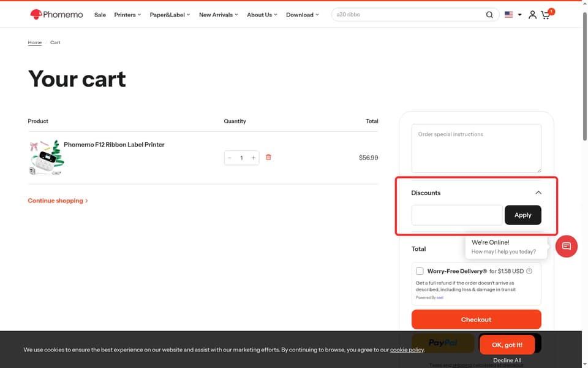The width and height of the screenshot is (588, 368).
Task: Click the seel powered-by link
Action: pos(440,298)
